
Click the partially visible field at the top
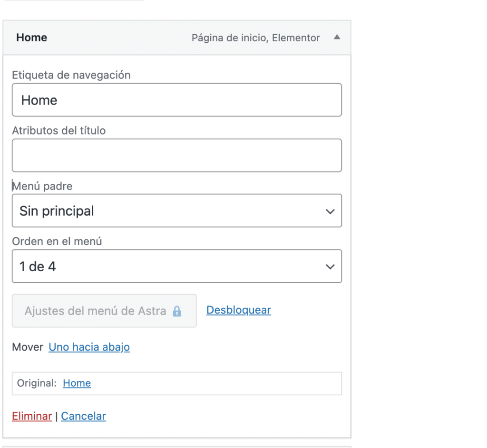(71, 1)
